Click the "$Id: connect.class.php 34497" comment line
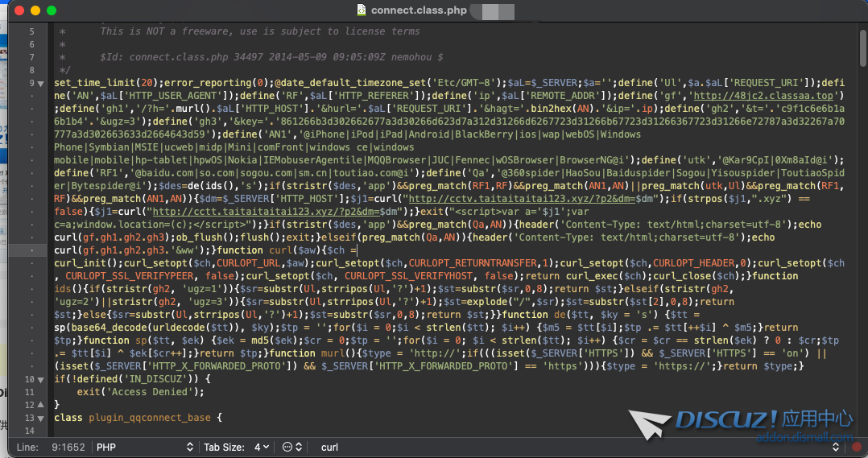Viewport: 868px width, 458px height. click(x=271, y=57)
